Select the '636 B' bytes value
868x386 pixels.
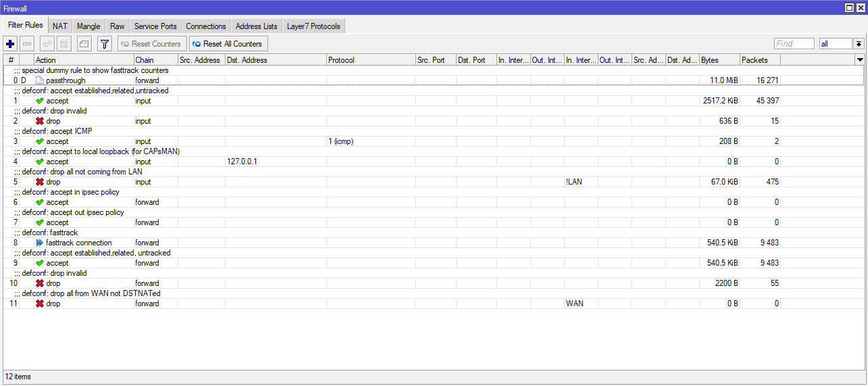[x=728, y=121]
